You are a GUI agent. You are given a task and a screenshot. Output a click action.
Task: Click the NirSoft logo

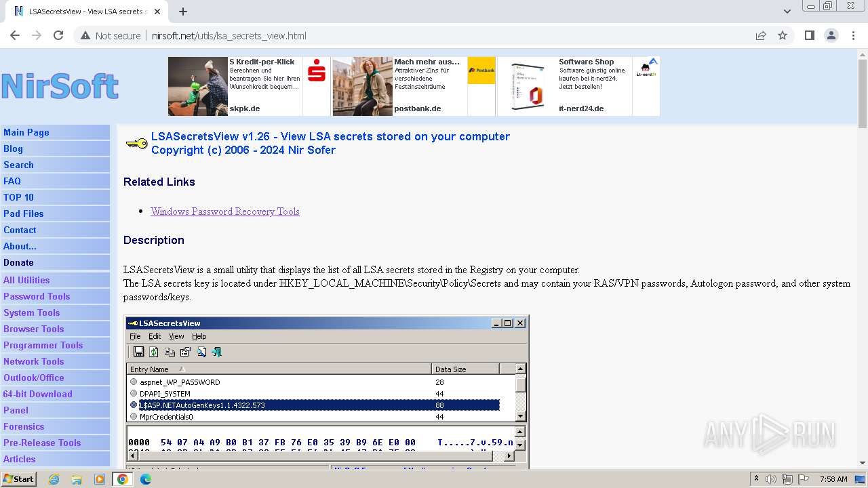point(60,87)
